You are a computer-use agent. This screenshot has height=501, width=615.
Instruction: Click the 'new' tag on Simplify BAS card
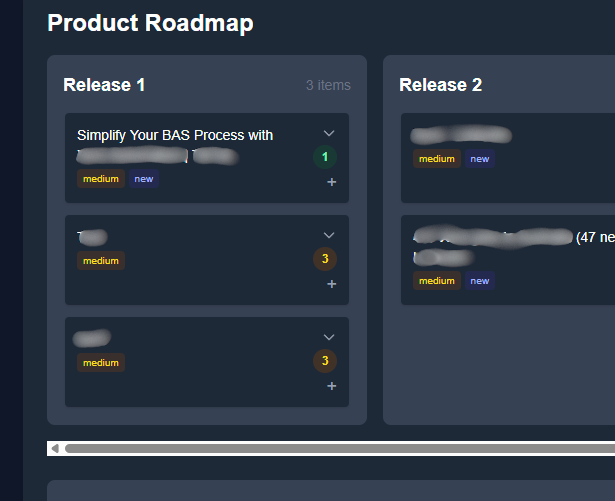point(144,179)
